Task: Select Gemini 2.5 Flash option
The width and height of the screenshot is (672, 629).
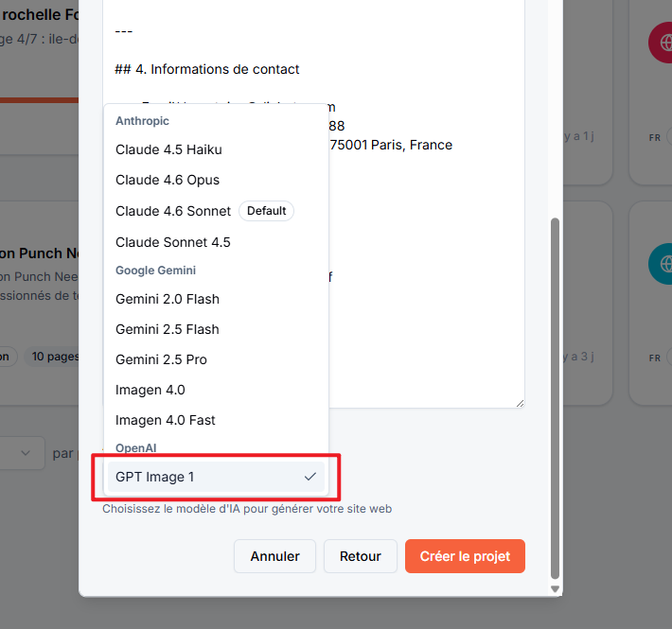Action: click(x=216, y=329)
